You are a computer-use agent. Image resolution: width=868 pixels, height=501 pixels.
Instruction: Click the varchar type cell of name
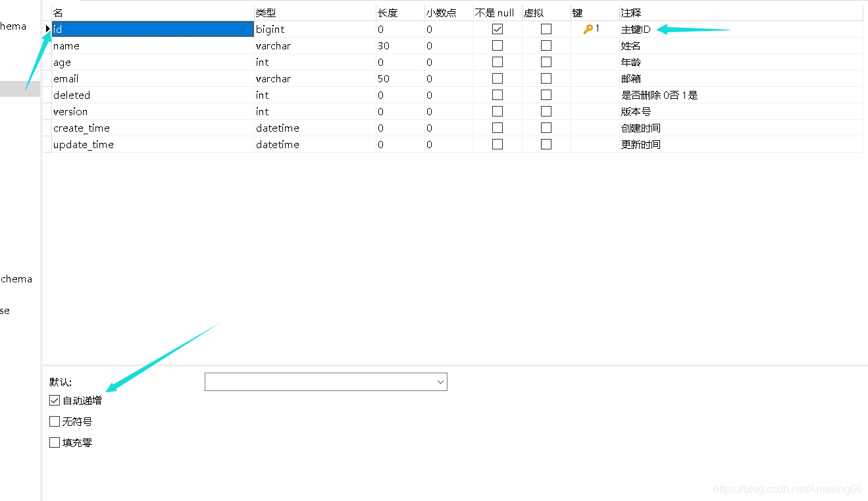[x=315, y=45]
